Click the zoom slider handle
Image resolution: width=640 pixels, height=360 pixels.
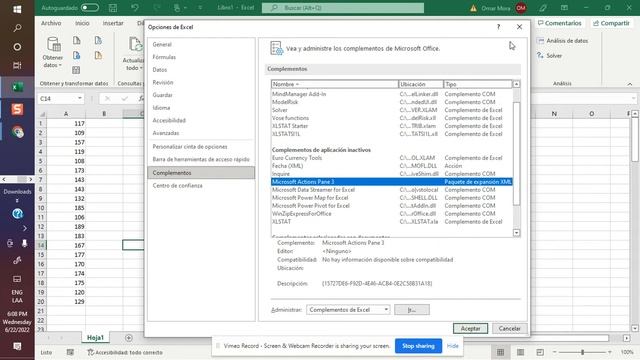582,352
